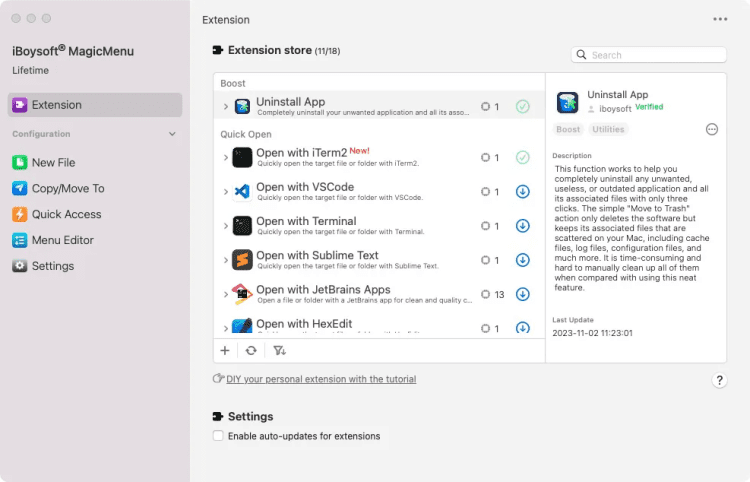
Task: Expand the Open with JetBrains Apps row
Action: 226,294
